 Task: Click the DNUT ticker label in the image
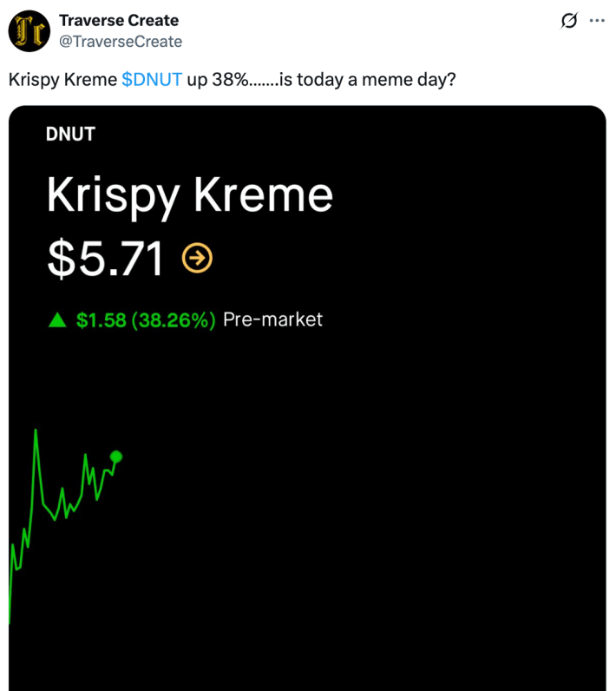pyautogui.click(x=70, y=134)
